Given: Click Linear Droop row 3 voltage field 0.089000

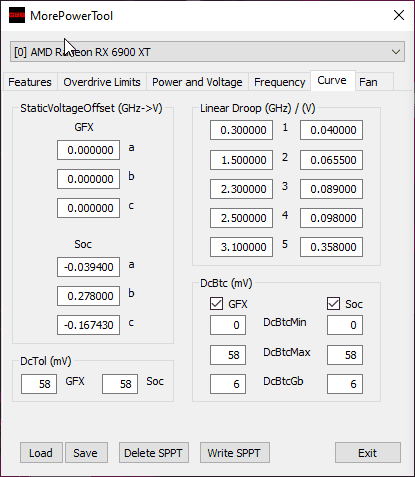Looking at the screenshot, I should [331, 189].
